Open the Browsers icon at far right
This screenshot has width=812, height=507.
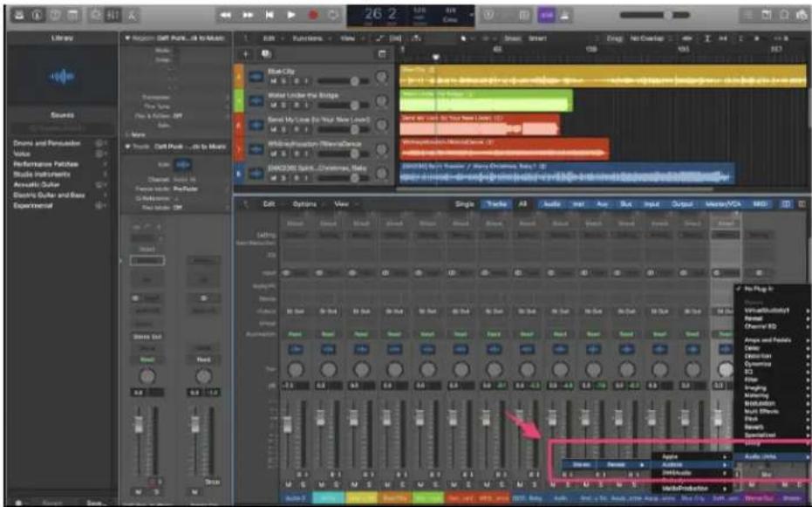802,15
